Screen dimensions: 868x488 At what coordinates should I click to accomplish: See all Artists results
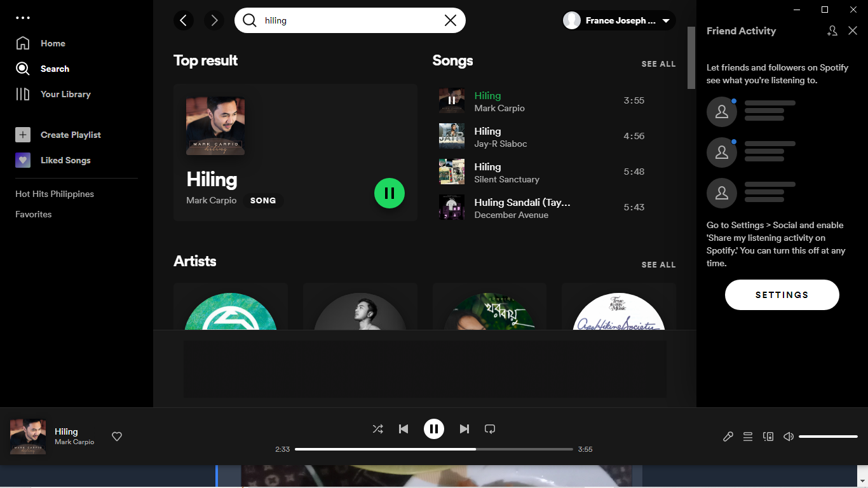[659, 264]
